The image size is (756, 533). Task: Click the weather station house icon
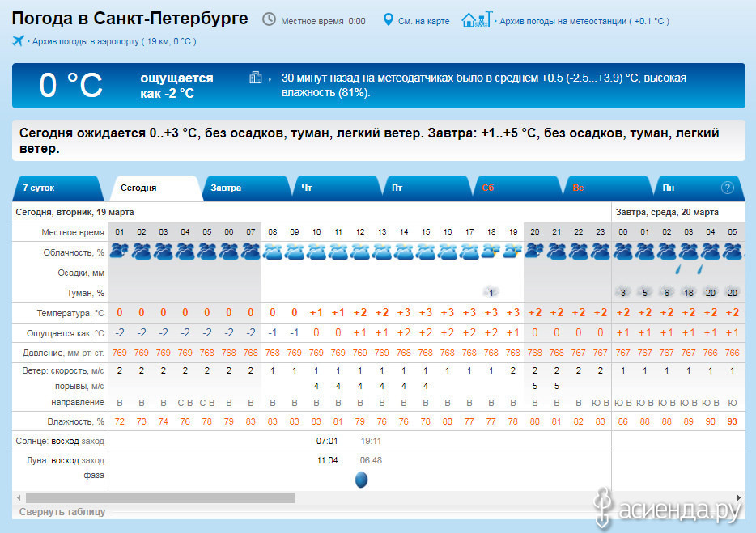pyautogui.click(x=476, y=20)
